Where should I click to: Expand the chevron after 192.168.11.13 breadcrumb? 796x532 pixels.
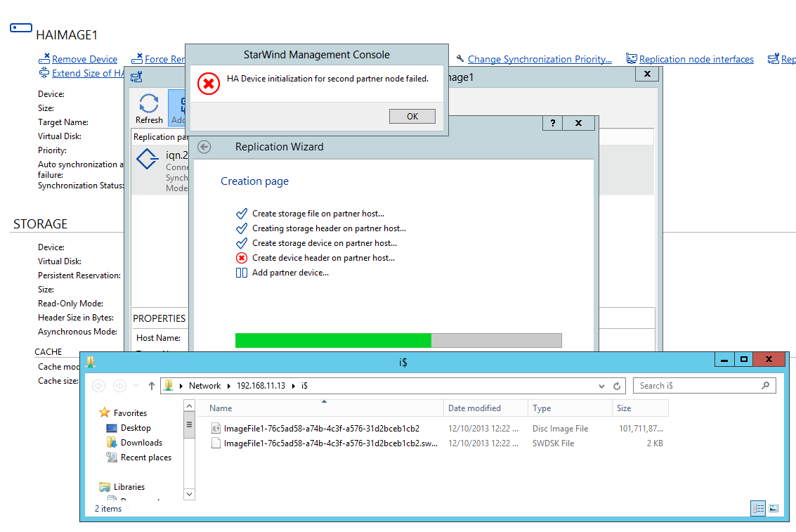[294, 386]
